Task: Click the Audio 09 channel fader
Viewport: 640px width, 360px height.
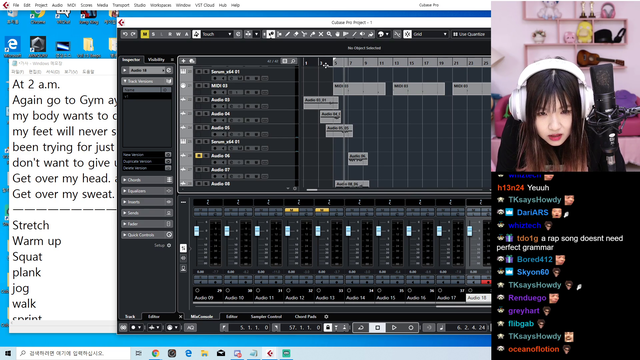Action: (197, 231)
